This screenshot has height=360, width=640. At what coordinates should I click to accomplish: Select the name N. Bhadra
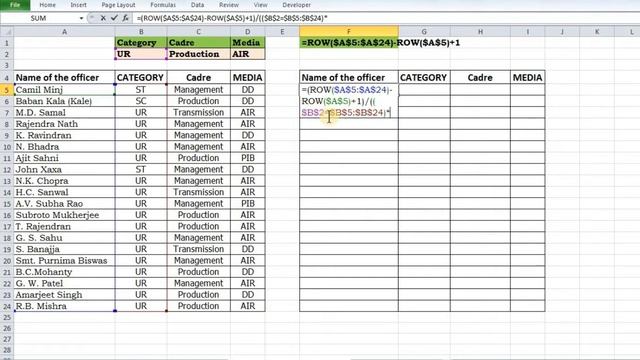37,147
